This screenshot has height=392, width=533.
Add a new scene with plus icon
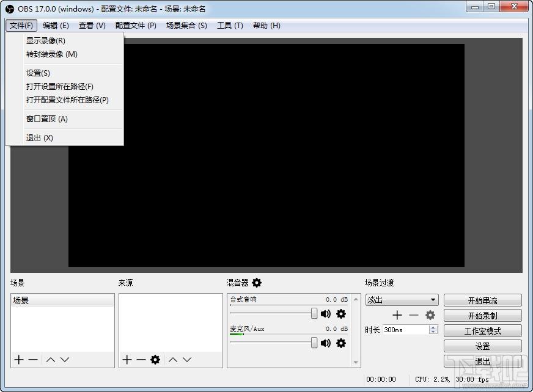[x=19, y=360]
